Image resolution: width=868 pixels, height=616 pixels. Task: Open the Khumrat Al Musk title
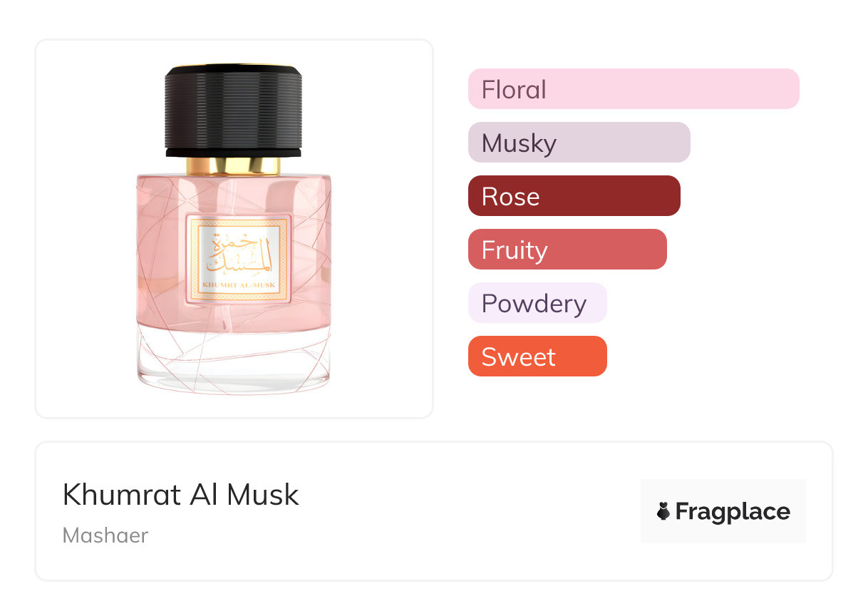181,495
